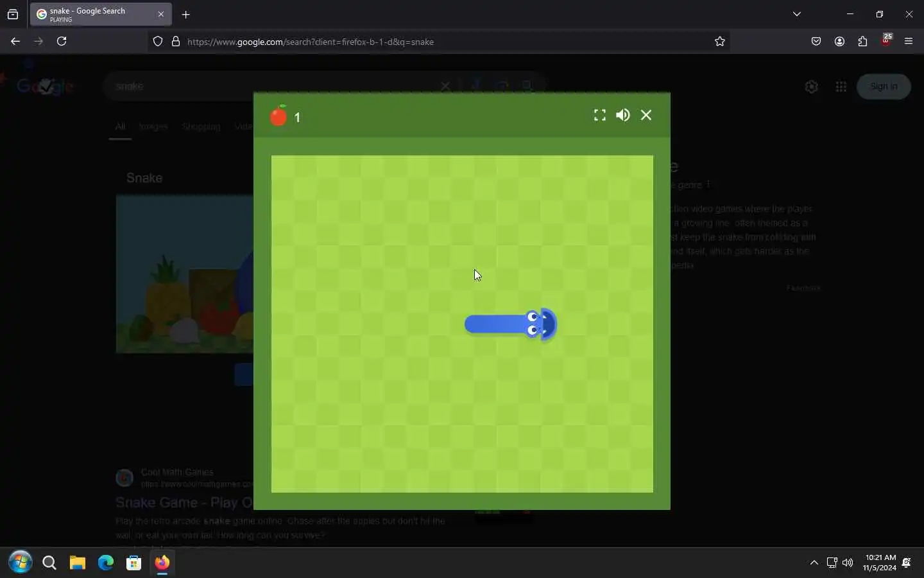Viewport: 924px width, 578px height.
Task: Go forward one page
Action: pyautogui.click(x=38, y=41)
